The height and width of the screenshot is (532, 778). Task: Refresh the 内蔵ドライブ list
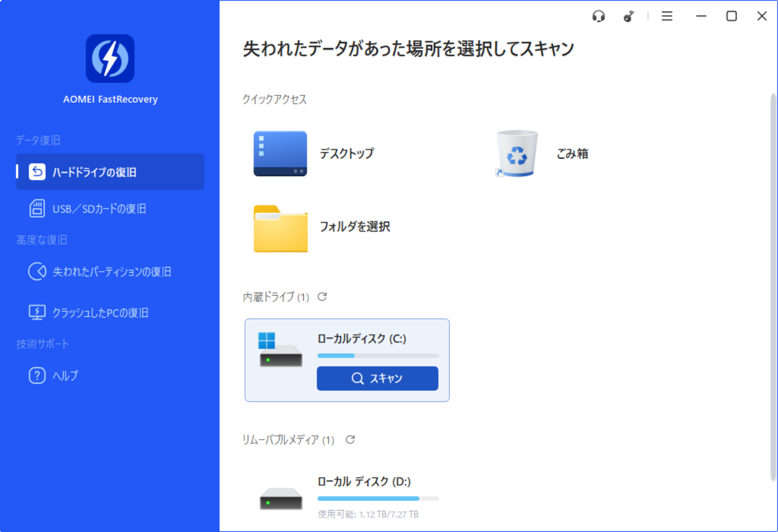tap(323, 297)
